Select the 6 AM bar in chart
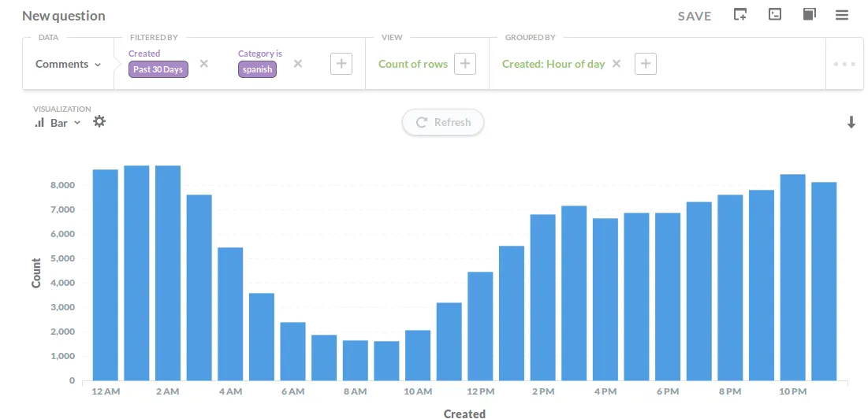This screenshot has width=868, height=419. pos(292,351)
